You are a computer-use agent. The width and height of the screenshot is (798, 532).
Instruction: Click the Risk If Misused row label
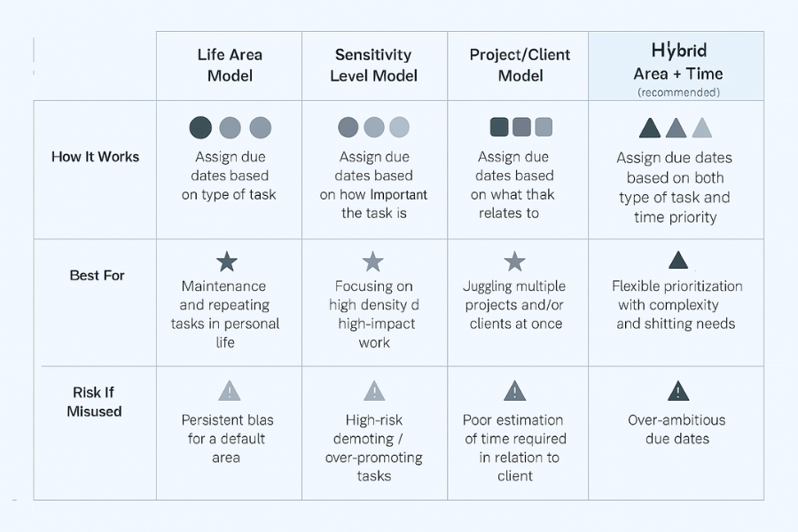[94, 402]
